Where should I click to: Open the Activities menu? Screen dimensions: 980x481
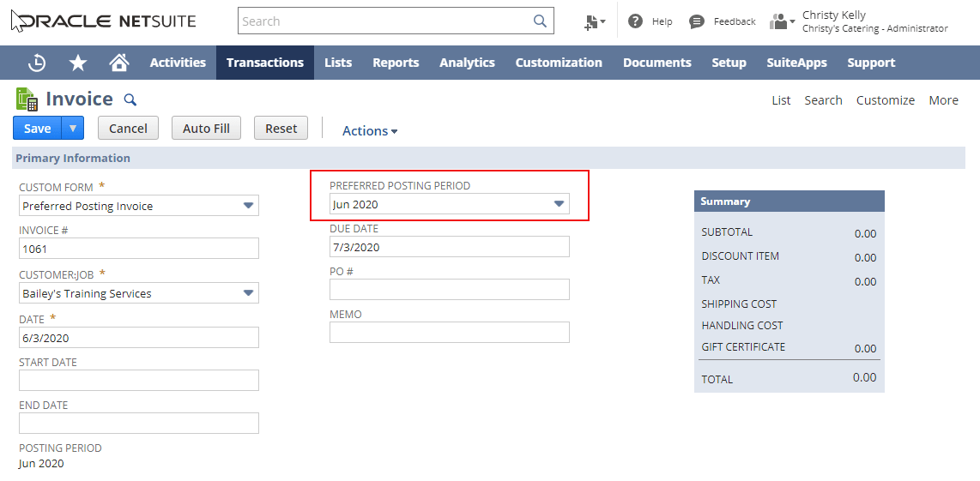pyautogui.click(x=178, y=63)
